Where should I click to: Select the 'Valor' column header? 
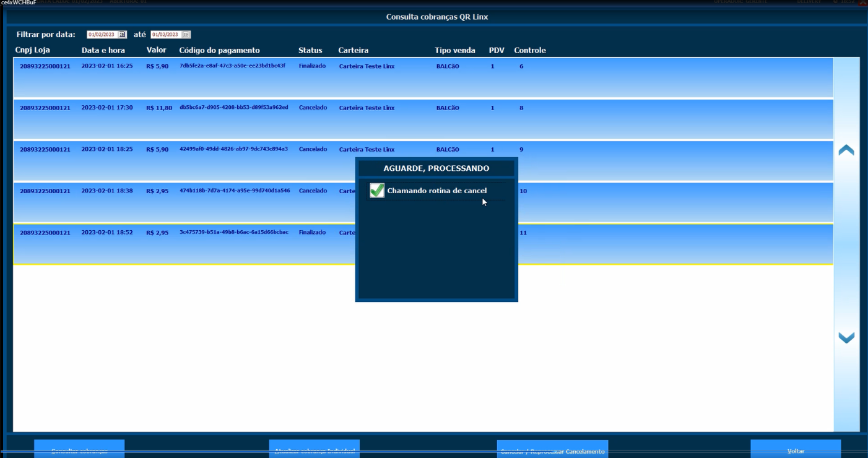[x=157, y=50]
